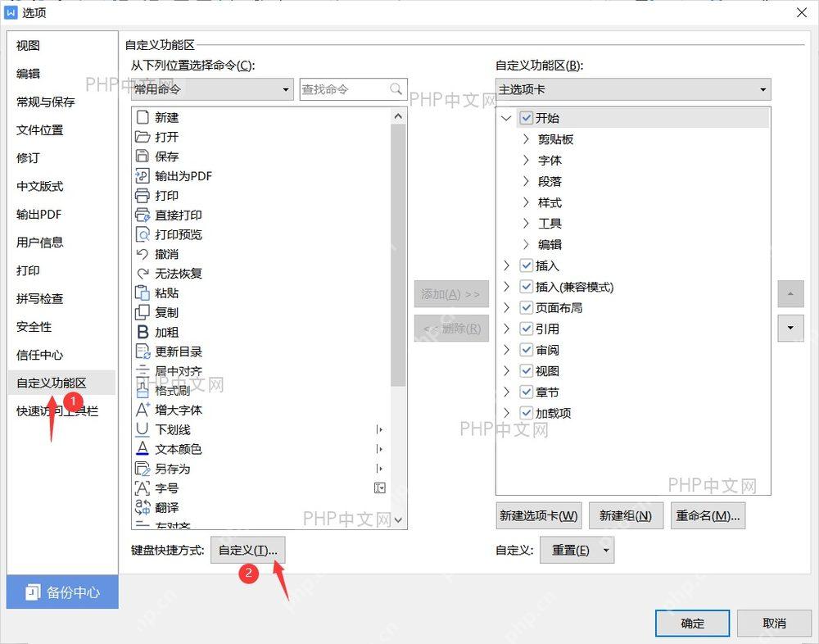Toggle the 加载项 checkbox
Screen dimensions: 819x644
tap(527, 412)
